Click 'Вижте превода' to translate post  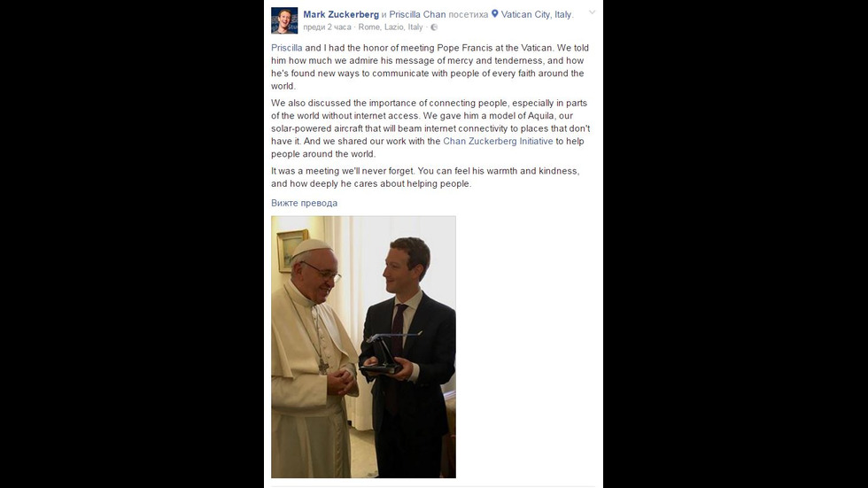[x=304, y=203]
